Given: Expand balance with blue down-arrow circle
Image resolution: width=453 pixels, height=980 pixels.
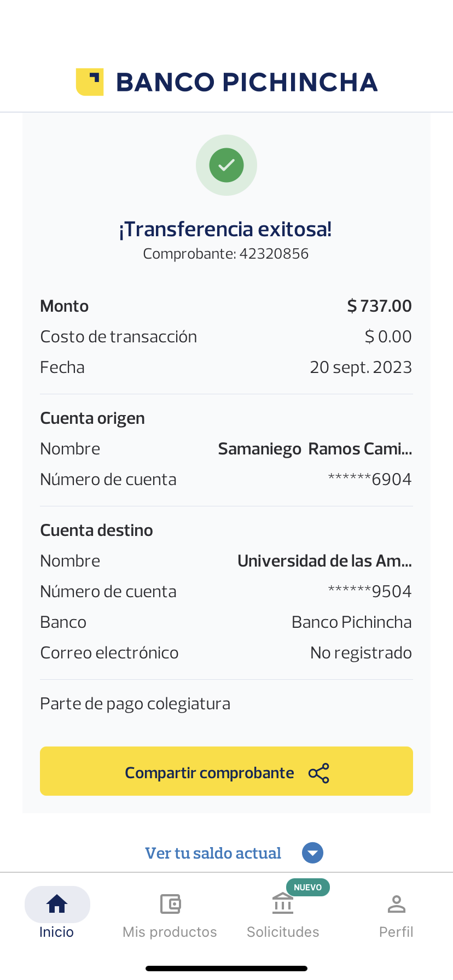Looking at the screenshot, I should click(313, 853).
